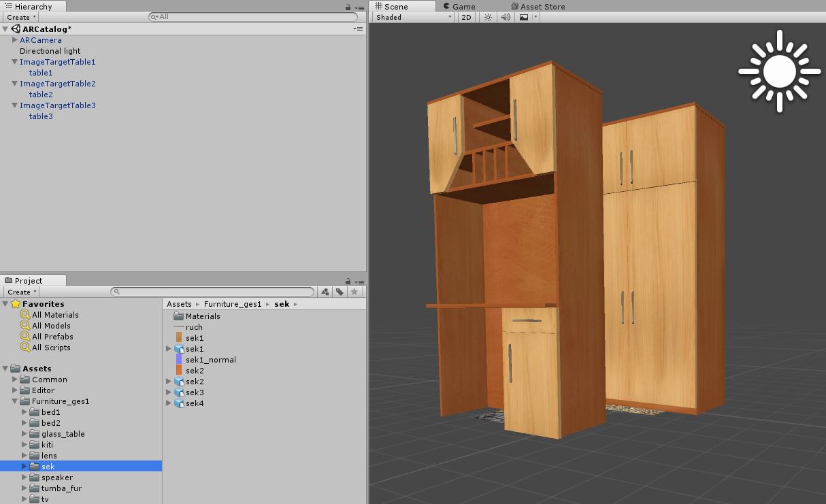The height and width of the screenshot is (504, 826).
Task: Click the Hierarchy panel lock icon
Action: click(348, 7)
